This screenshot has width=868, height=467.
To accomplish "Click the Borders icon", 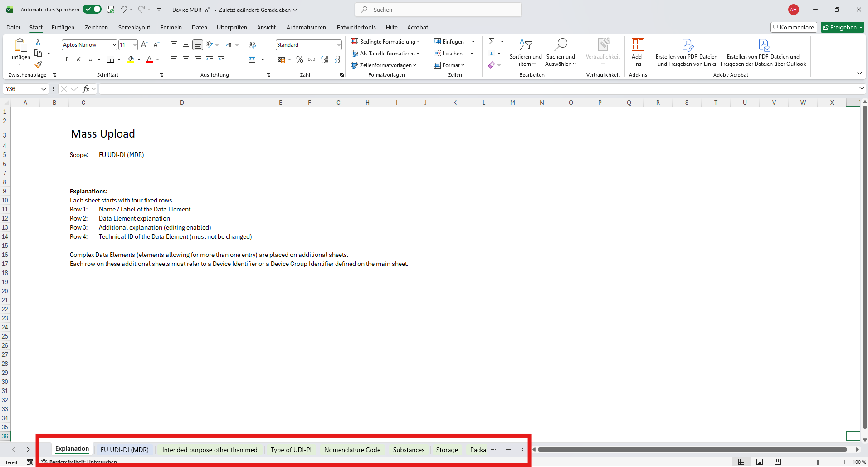I will (x=110, y=59).
